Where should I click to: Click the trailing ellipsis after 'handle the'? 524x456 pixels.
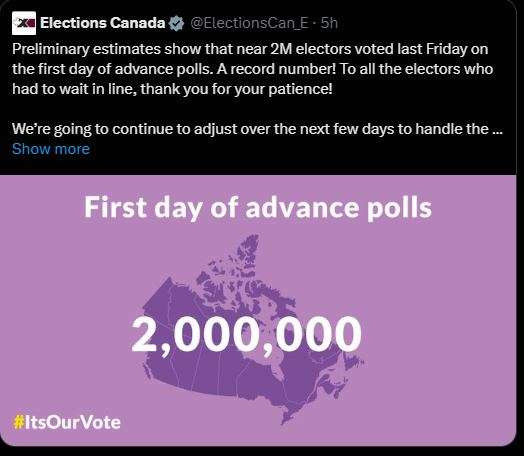coord(498,130)
